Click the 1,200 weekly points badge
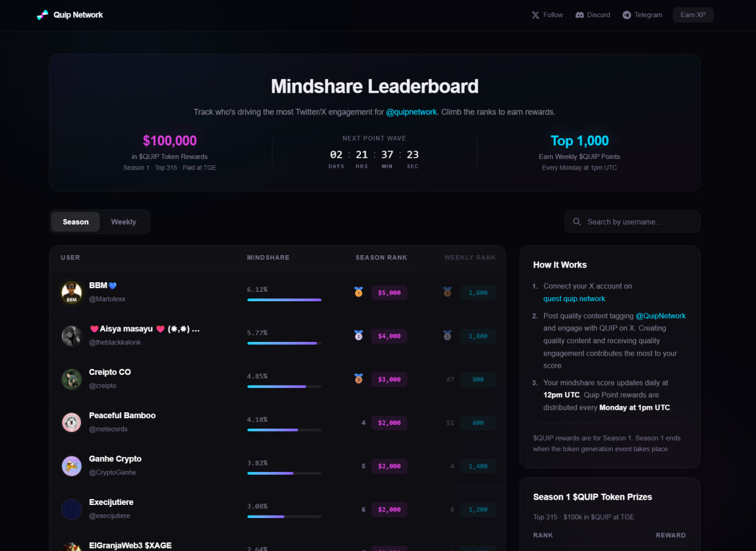The image size is (756, 551). (478, 510)
